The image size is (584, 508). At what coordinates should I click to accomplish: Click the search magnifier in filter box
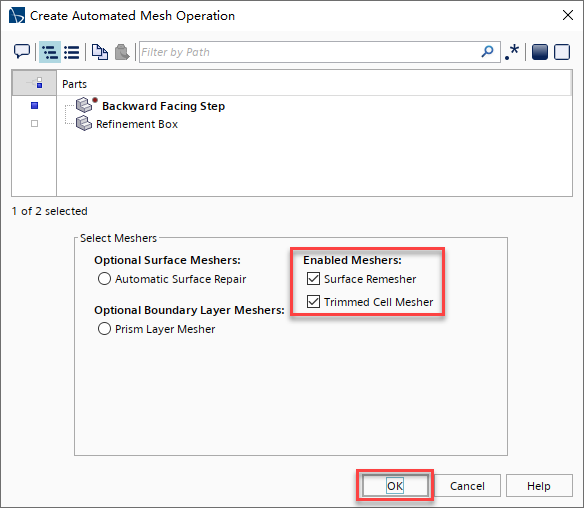(487, 51)
